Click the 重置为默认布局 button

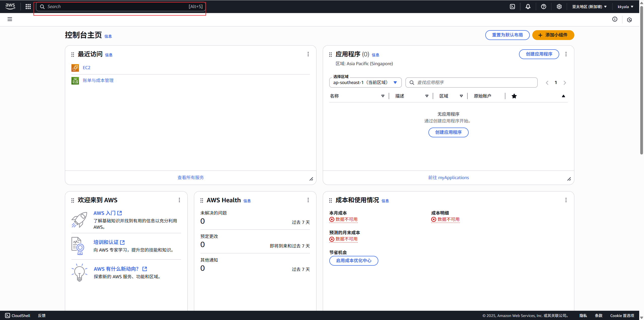pos(507,35)
